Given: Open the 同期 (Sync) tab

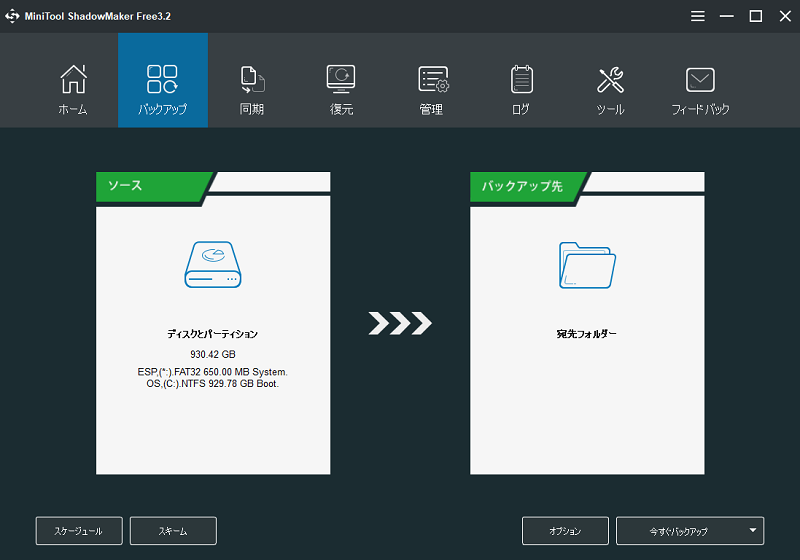Looking at the screenshot, I should coord(252,81).
